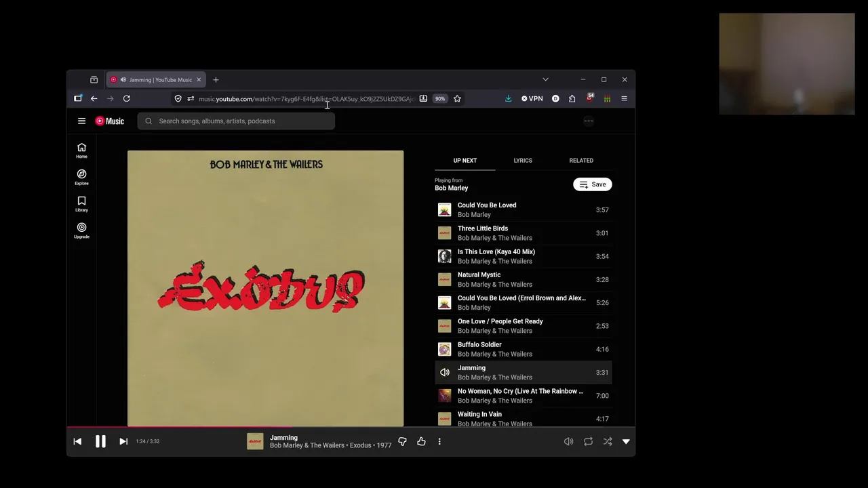Play Three Little Birds from the queue
Screen dimensions: 868x488
pyautogui.click(x=523, y=233)
